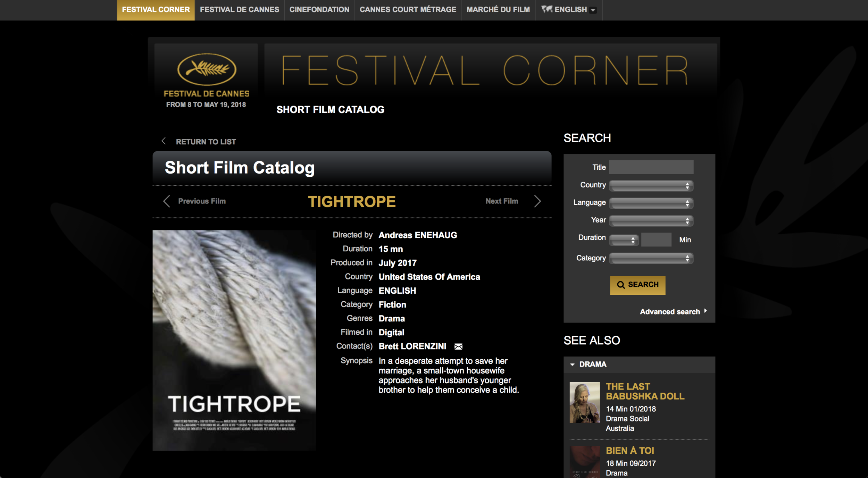
Task: Click the Festival de Cannes palm logo
Action: click(x=207, y=69)
